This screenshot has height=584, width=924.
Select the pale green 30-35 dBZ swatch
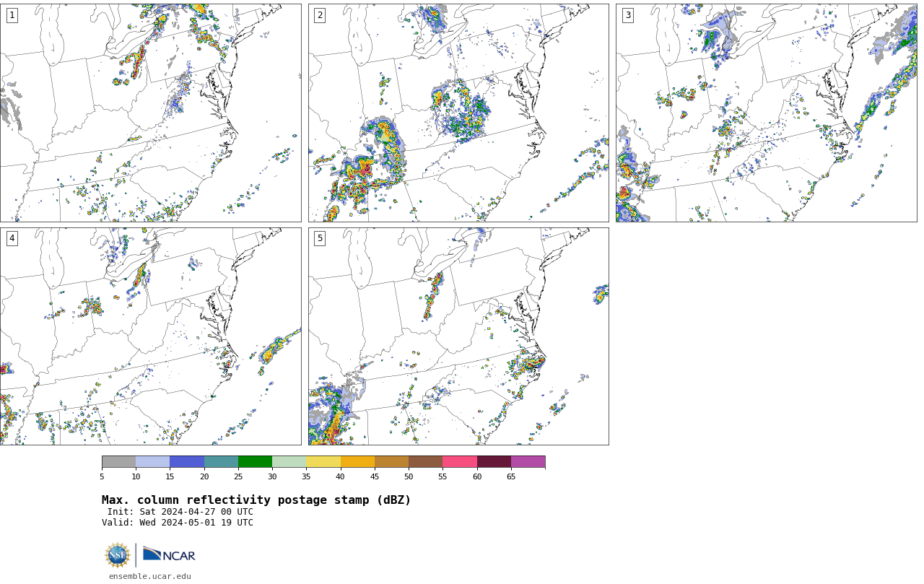[289, 462]
